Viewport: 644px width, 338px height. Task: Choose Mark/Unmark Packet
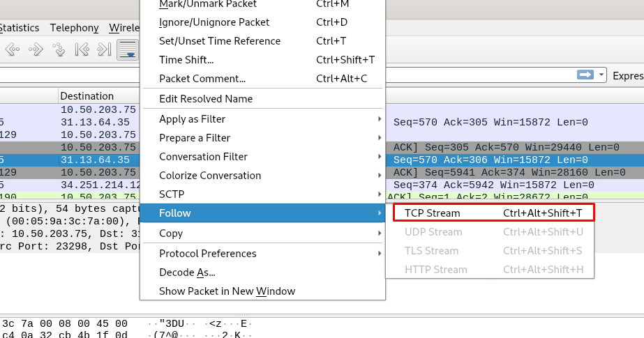(262, 4)
